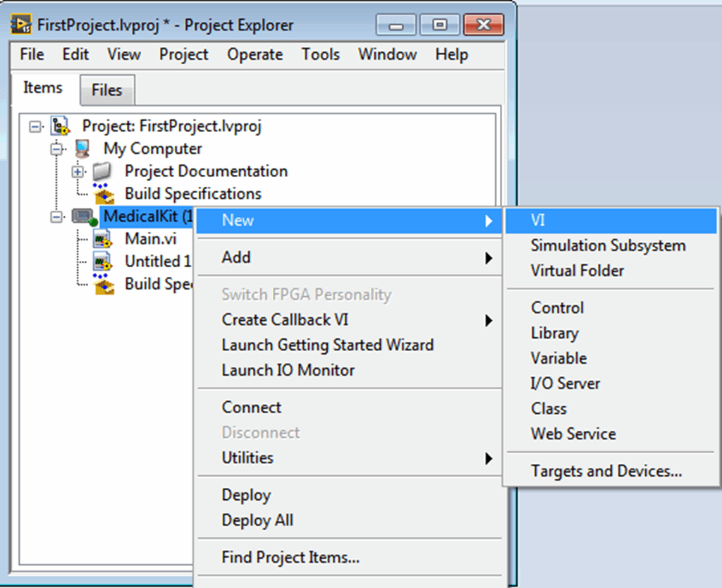Click Connect in the context menu

point(251,407)
